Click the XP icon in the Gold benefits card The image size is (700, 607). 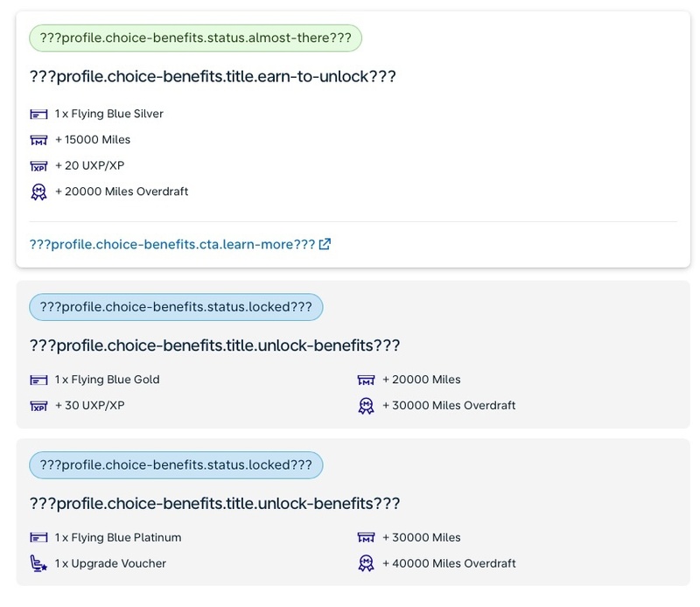tap(37, 405)
